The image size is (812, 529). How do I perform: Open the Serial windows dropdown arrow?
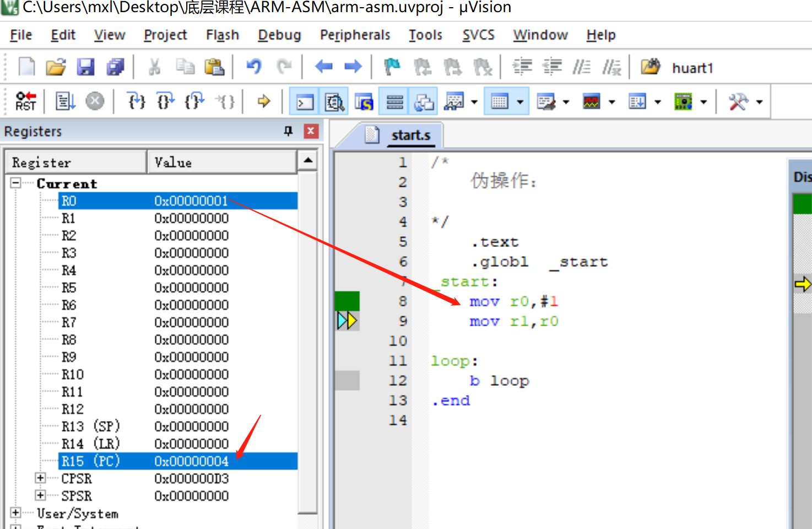(566, 102)
